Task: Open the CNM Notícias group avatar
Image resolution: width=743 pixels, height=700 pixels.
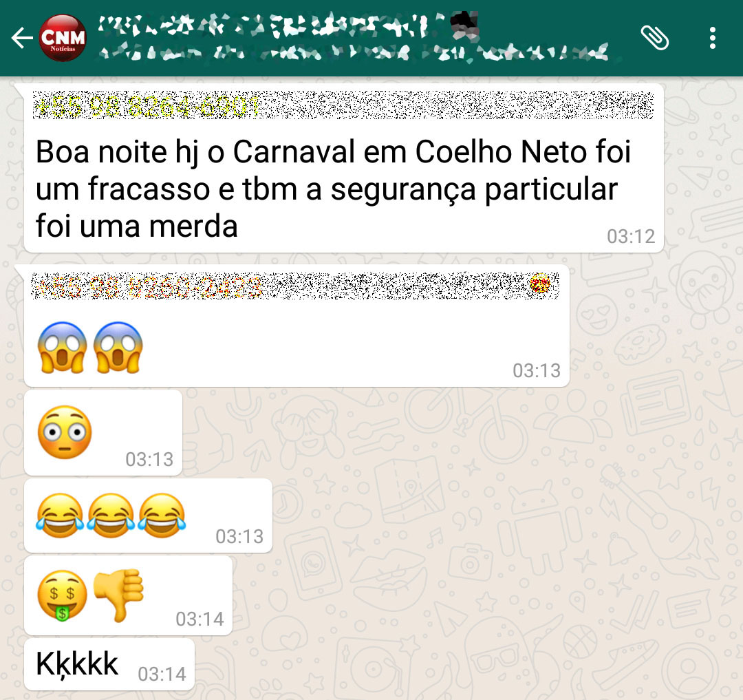Action: pyautogui.click(x=63, y=38)
